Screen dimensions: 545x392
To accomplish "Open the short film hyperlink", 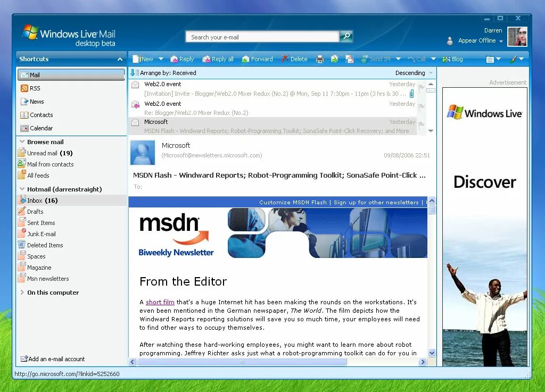I will [x=160, y=302].
